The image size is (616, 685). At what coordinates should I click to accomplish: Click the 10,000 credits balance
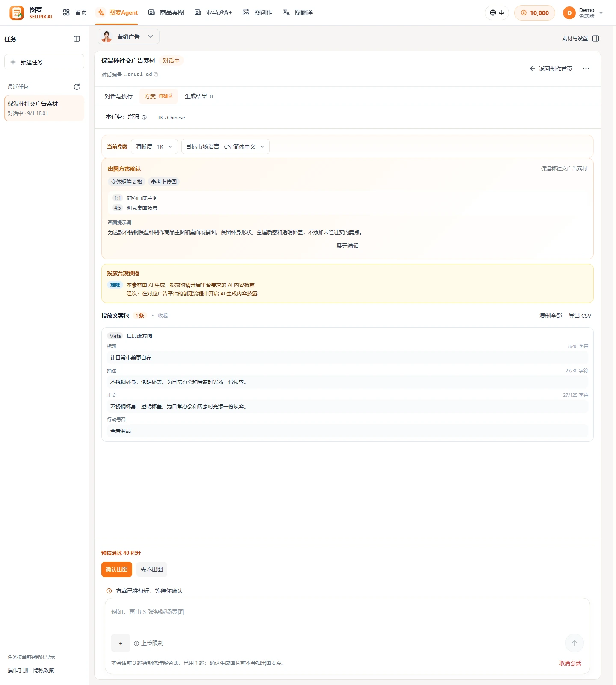(x=535, y=13)
